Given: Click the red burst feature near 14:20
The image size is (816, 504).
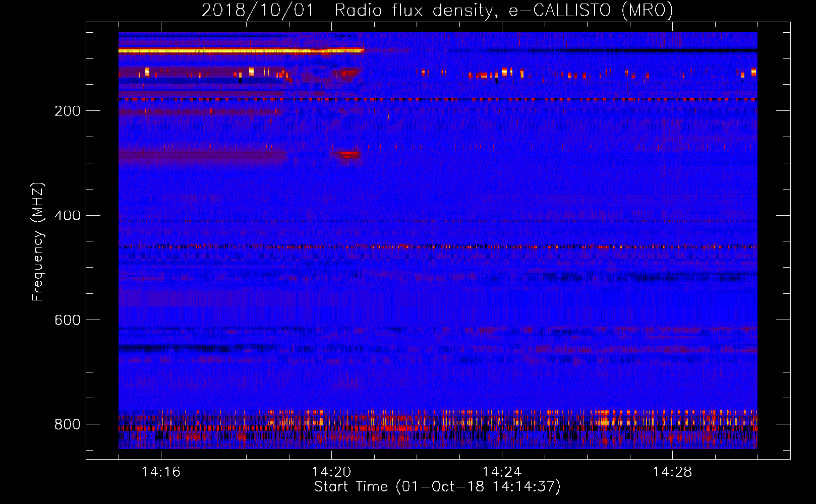Looking at the screenshot, I should coord(348,154).
